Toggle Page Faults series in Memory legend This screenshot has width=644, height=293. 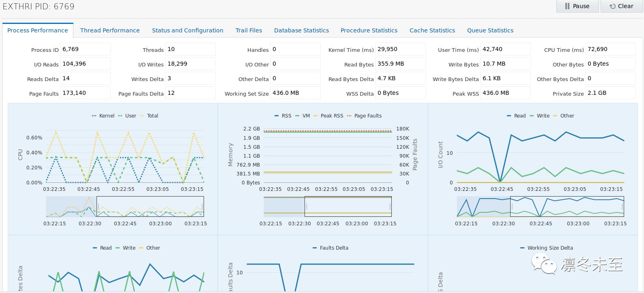point(364,116)
